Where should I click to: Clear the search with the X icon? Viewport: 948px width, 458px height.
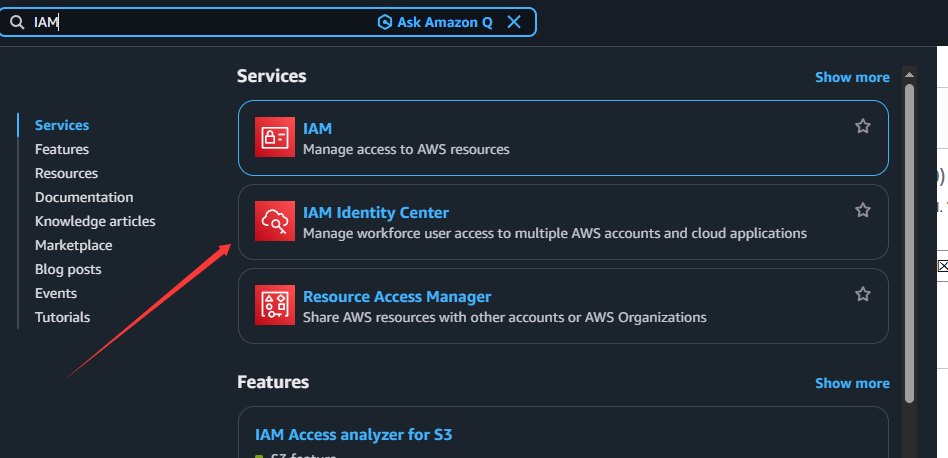coord(514,22)
